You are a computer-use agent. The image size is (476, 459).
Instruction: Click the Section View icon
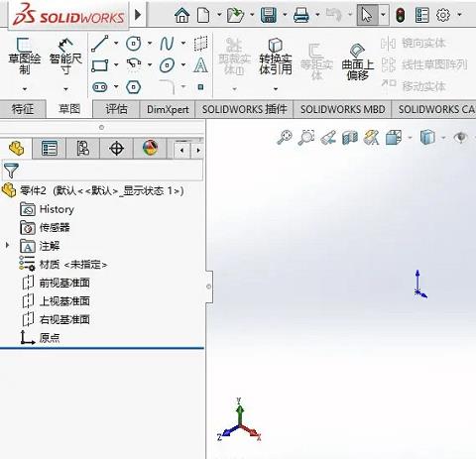click(x=350, y=138)
